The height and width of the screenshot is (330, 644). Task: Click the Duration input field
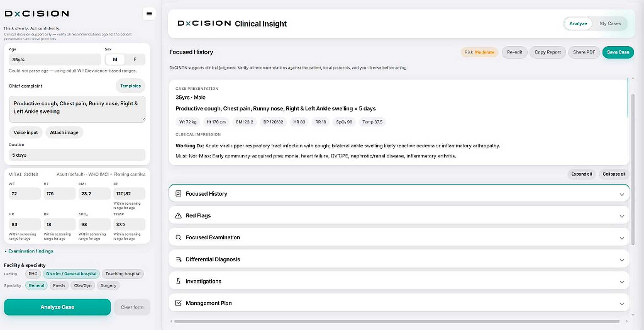77,155
